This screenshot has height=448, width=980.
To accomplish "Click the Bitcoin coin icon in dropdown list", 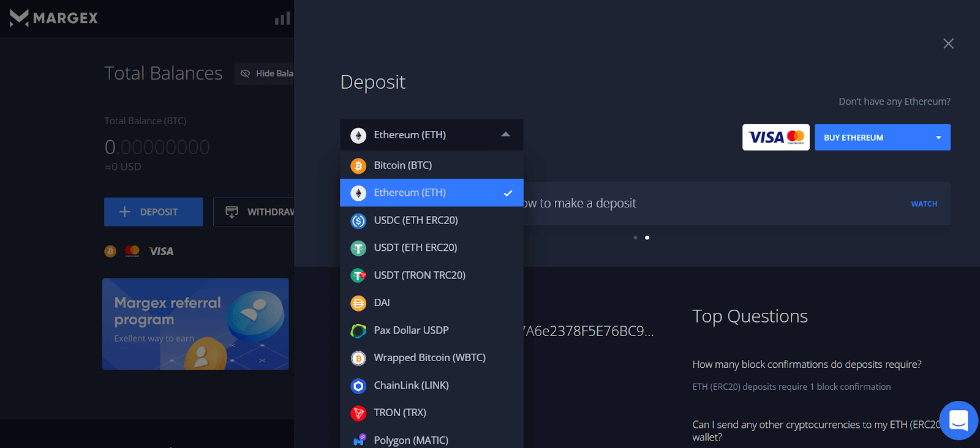I will tap(358, 165).
